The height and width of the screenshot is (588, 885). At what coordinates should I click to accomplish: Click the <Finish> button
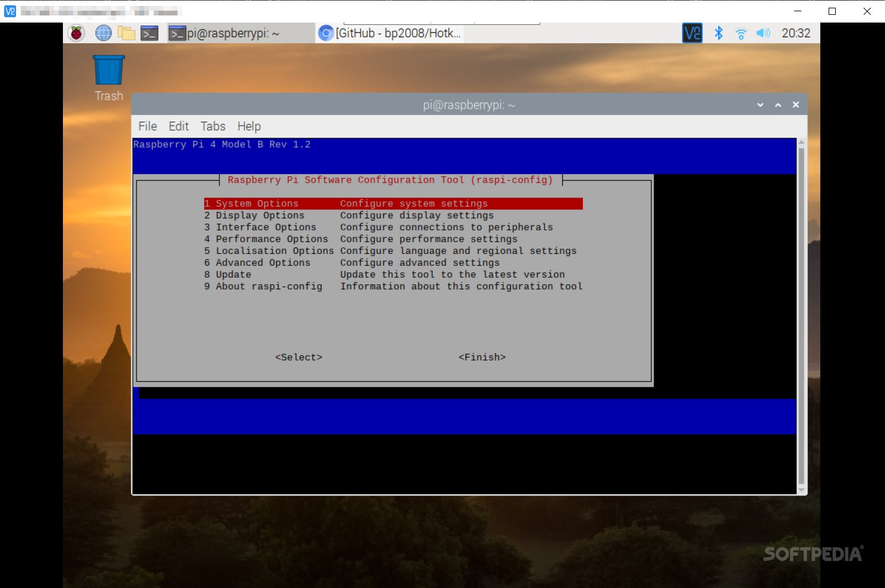482,357
